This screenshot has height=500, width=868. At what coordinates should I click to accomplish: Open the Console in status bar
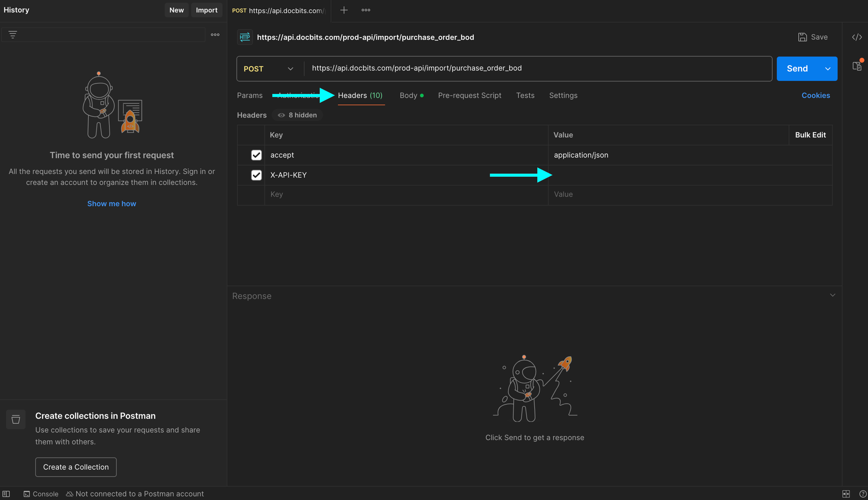[41, 494]
